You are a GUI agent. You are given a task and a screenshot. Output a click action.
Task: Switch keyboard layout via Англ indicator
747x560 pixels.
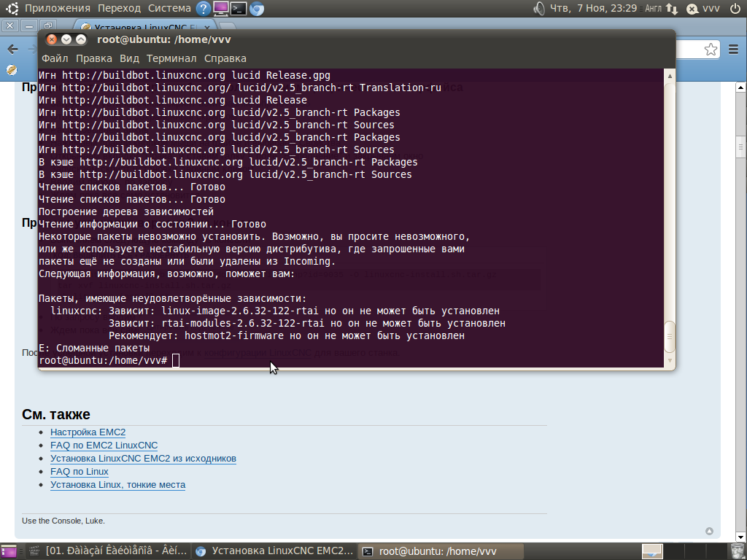653,9
